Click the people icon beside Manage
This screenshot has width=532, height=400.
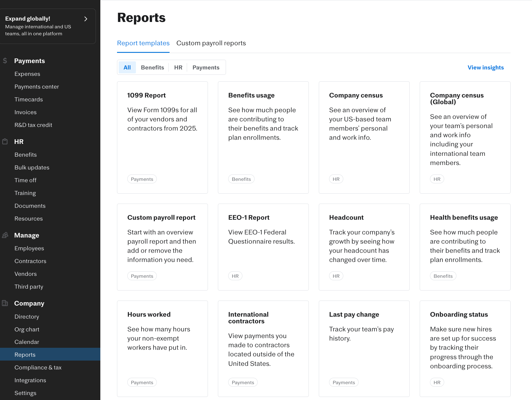(x=5, y=235)
